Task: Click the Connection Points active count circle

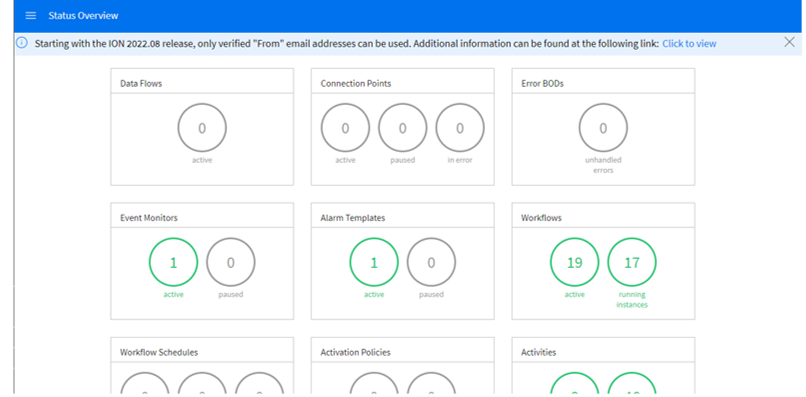Action: tap(345, 128)
